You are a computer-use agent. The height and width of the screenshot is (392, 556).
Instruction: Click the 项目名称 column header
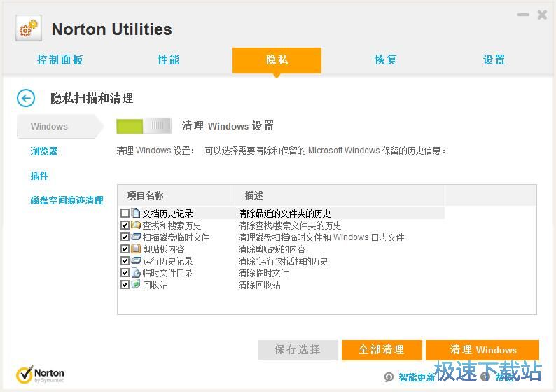pos(146,195)
